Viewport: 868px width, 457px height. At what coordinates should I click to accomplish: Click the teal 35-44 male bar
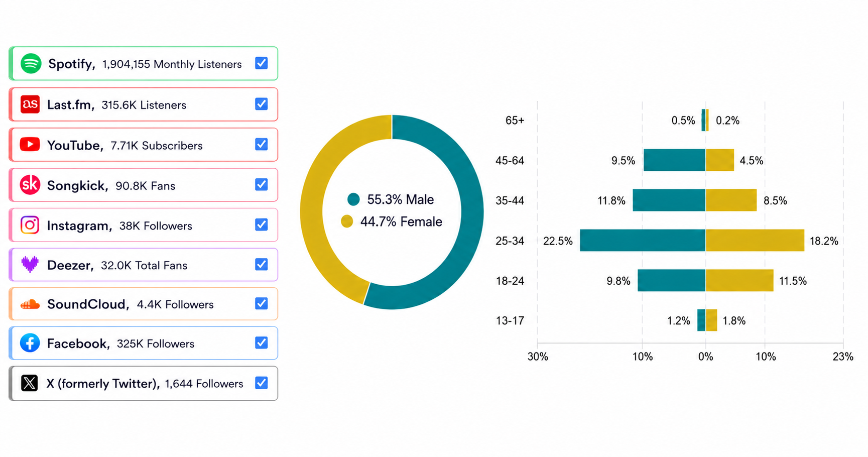click(669, 200)
